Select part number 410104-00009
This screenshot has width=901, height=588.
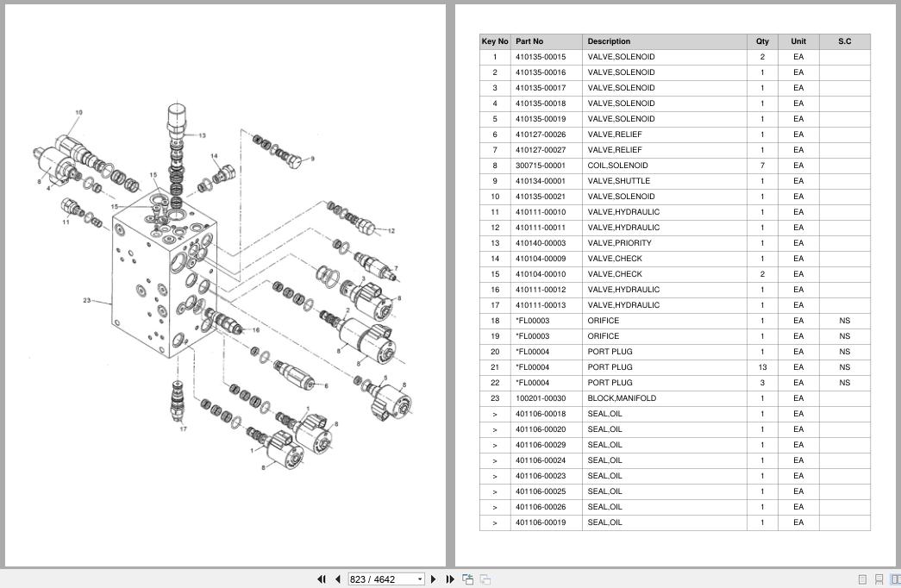(540, 259)
